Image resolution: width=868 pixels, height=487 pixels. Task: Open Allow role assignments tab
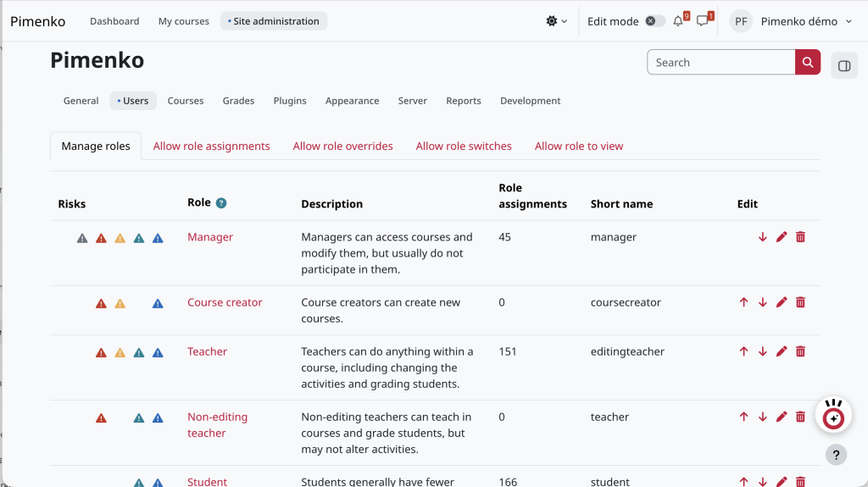coord(211,146)
